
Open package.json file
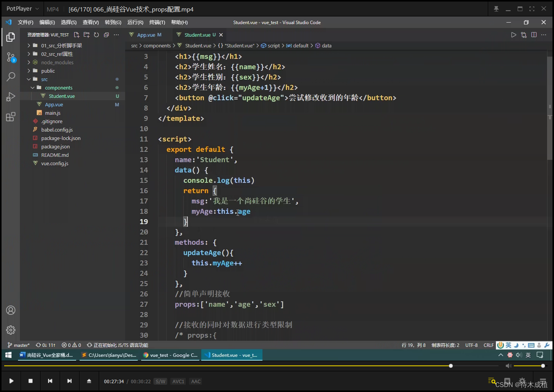[x=55, y=146]
